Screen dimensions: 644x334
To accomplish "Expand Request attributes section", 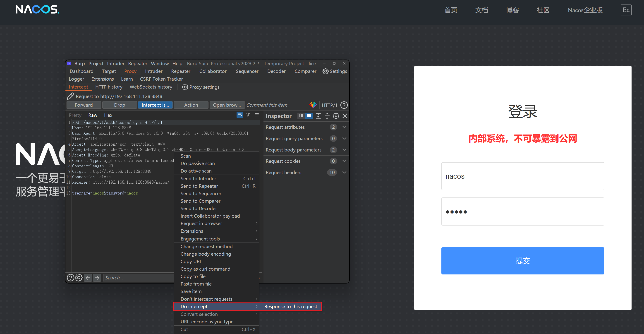I will 344,127.
